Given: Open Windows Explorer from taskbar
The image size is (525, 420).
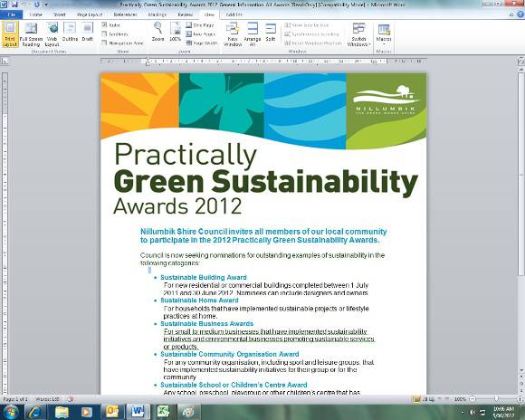Looking at the screenshot, I should click(x=62, y=412).
